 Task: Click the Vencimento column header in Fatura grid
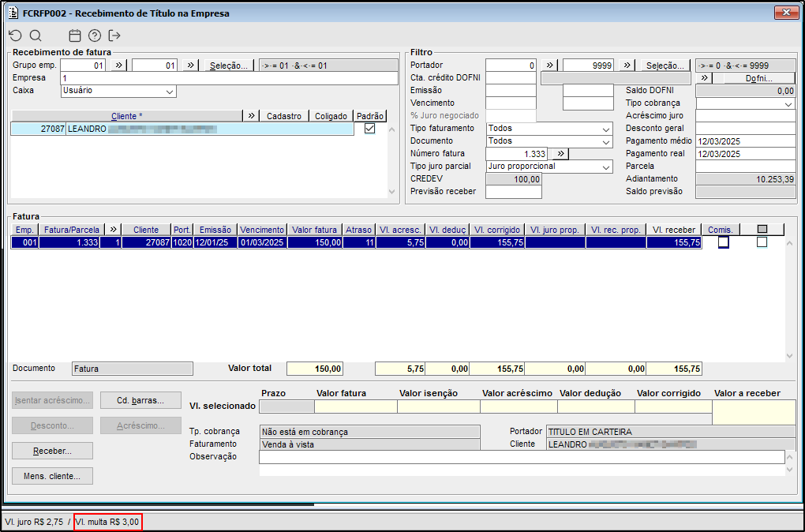pos(262,230)
